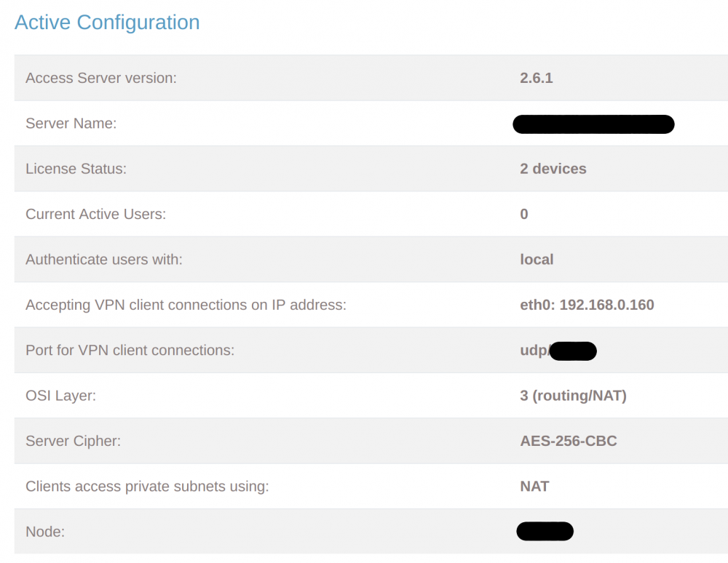
Task: Click Accepting VPN client connections label
Action: (186, 306)
